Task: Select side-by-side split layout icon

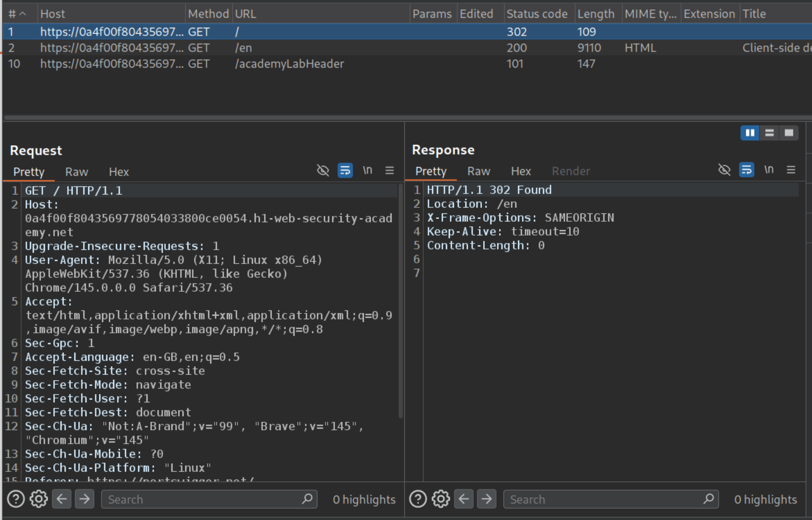Action: click(x=750, y=133)
